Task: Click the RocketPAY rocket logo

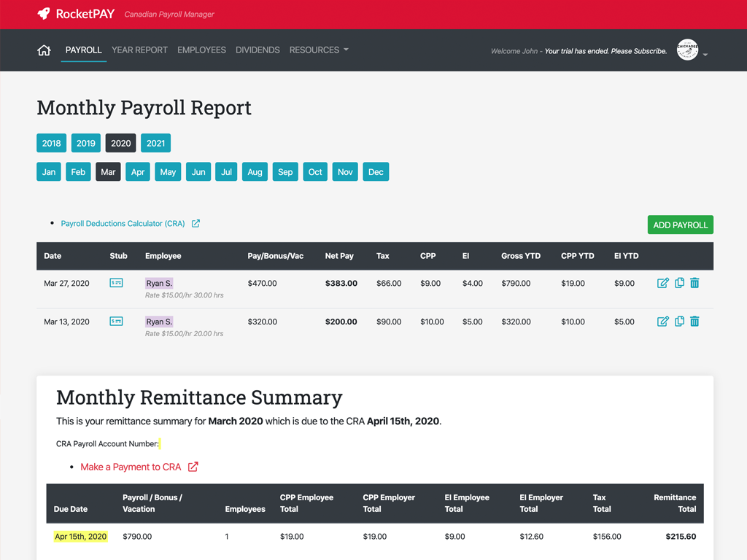Action: point(44,14)
